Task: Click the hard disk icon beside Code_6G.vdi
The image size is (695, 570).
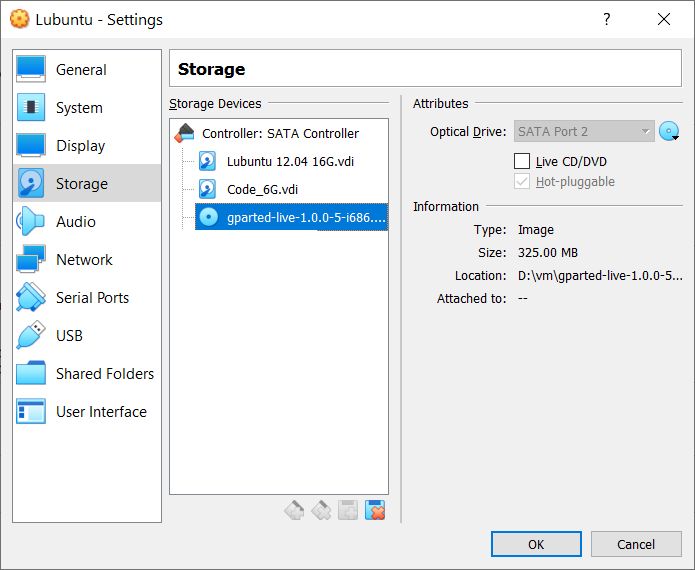Action: point(207,189)
